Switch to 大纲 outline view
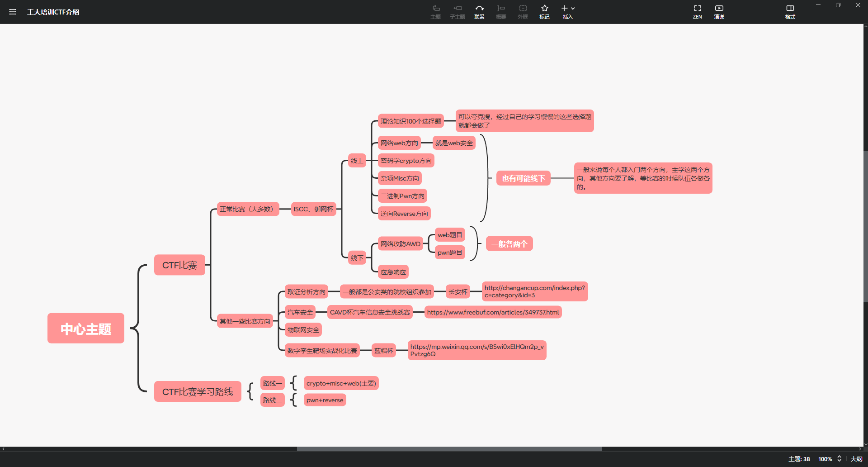Viewport: 868px width, 467px height. pyautogui.click(x=856, y=459)
